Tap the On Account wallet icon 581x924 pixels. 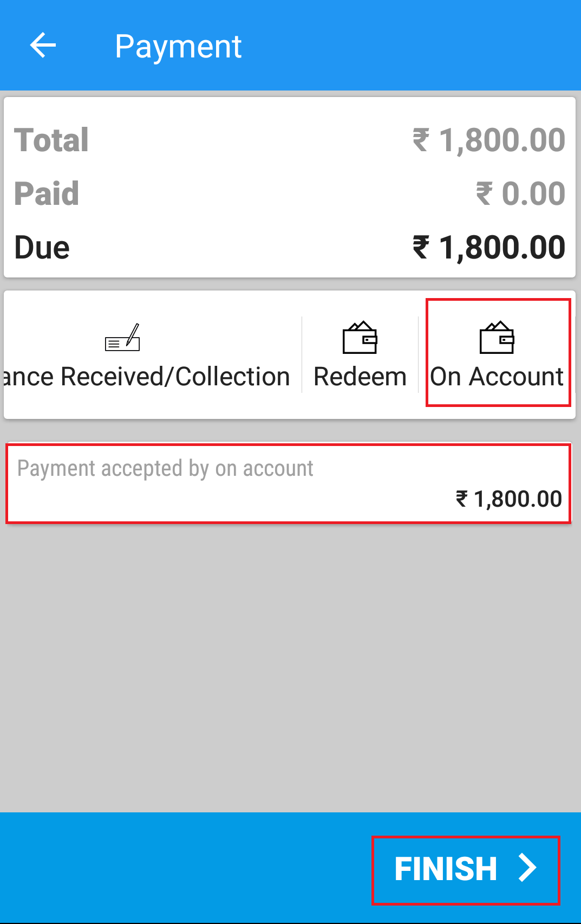coord(497,337)
